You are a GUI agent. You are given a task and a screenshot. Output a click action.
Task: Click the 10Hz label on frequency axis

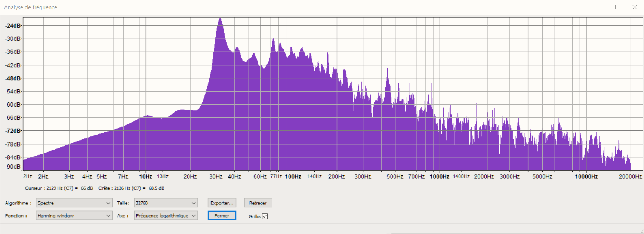(x=145, y=176)
